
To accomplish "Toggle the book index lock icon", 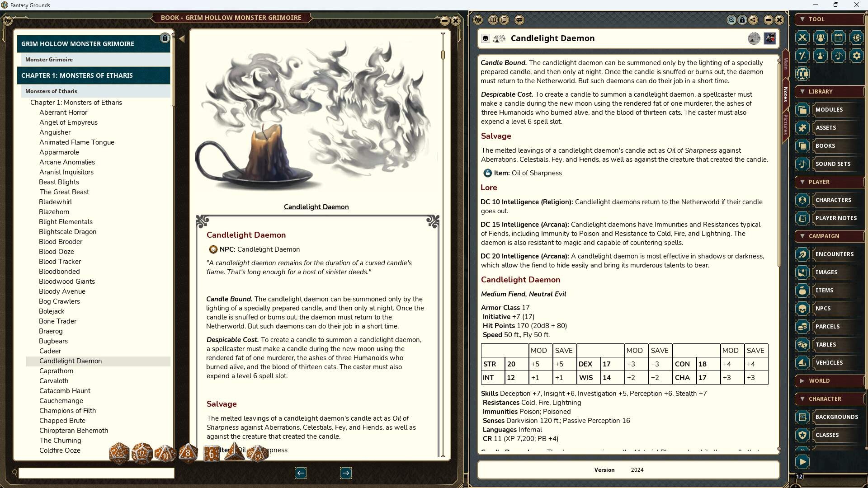I will pyautogui.click(x=165, y=38).
